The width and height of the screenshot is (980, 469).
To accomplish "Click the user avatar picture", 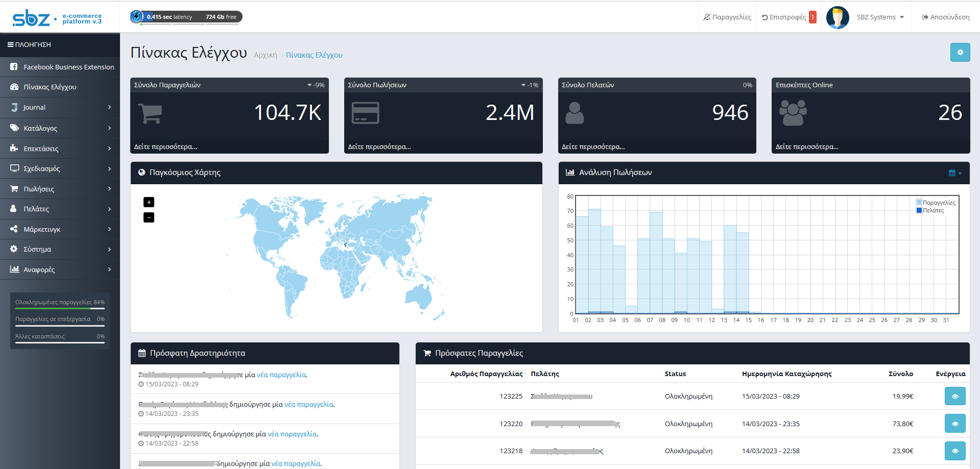I will click(838, 17).
